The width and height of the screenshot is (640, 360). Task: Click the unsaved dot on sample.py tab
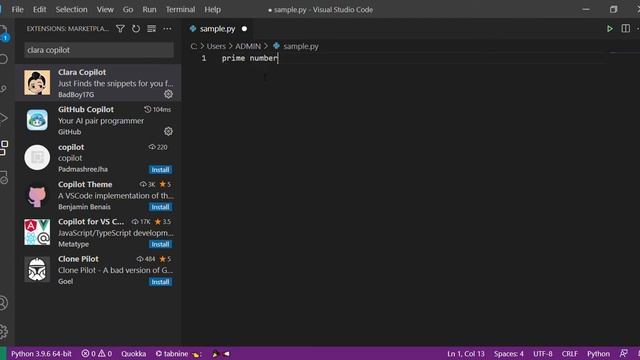pyautogui.click(x=244, y=29)
